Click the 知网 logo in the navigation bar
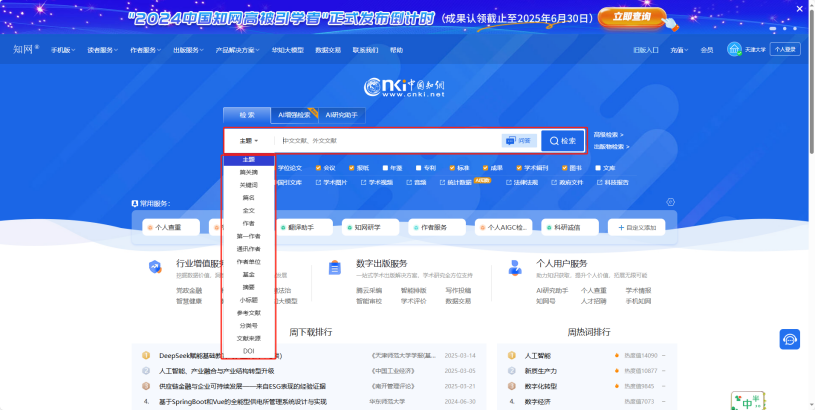The image size is (815, 410). (26, 49)
